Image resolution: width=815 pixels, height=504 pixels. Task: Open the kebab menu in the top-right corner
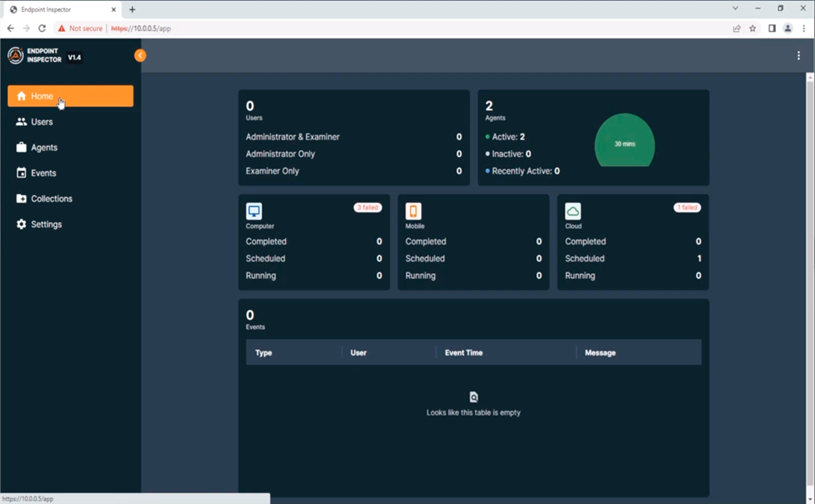799,55
